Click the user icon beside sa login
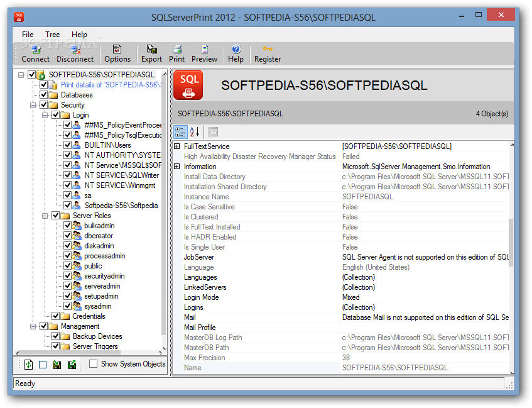The image size is (532, 408). click(x=77, y=196)
